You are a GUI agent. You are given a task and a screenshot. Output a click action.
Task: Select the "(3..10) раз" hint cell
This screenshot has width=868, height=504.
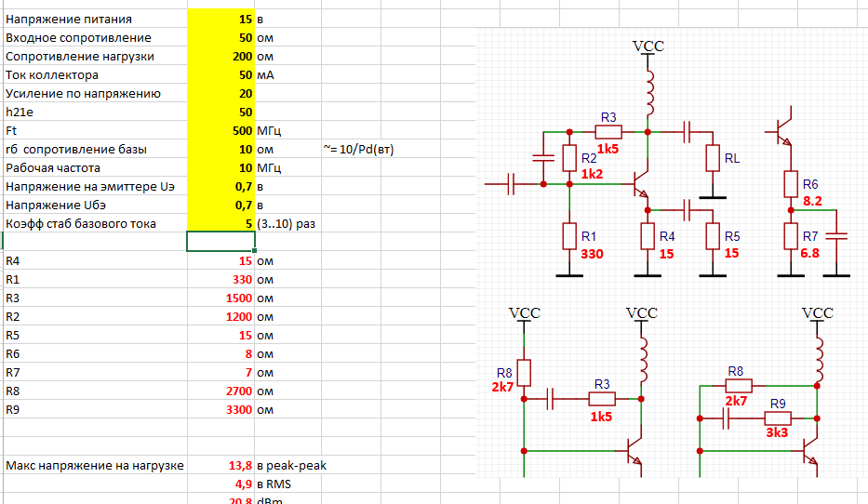[x=288, y=223]
